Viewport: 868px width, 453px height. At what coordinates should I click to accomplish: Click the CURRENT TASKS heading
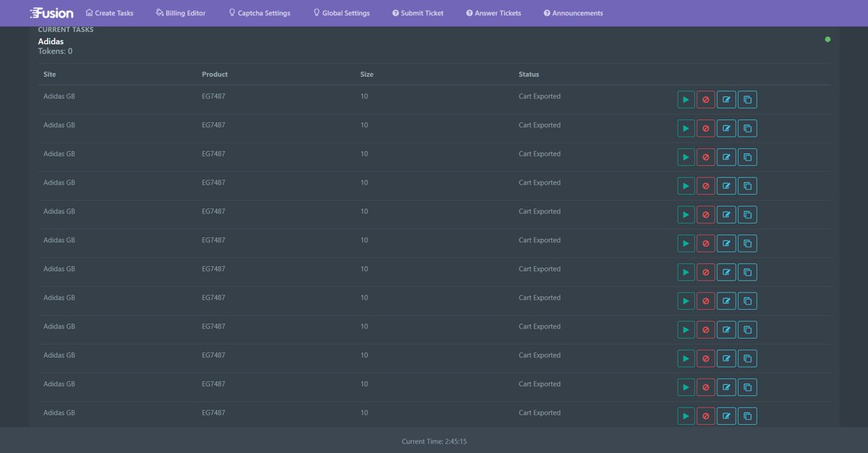66,30
